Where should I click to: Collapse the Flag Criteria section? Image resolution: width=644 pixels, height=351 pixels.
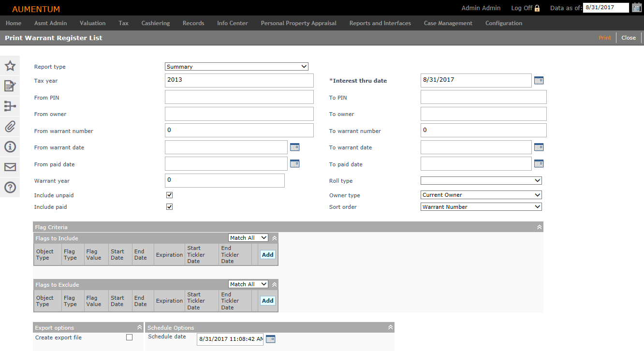(x=540, y=227)
